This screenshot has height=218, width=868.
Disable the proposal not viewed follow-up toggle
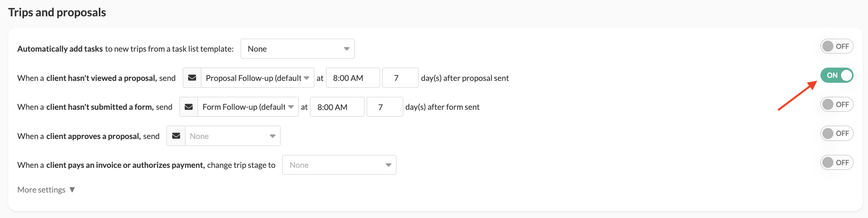coord(836,75)
